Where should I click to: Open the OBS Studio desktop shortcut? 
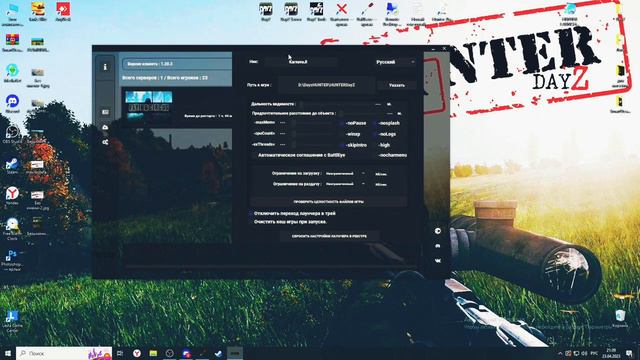click(x=12, y=134)
